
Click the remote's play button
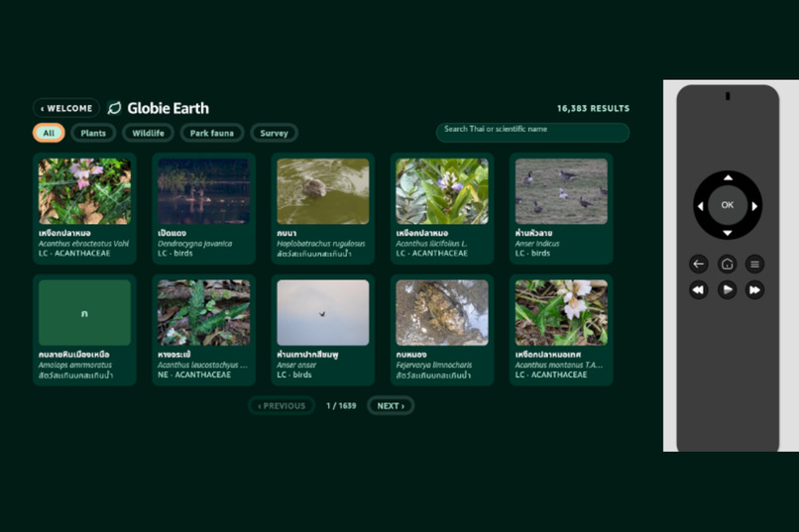728,289
